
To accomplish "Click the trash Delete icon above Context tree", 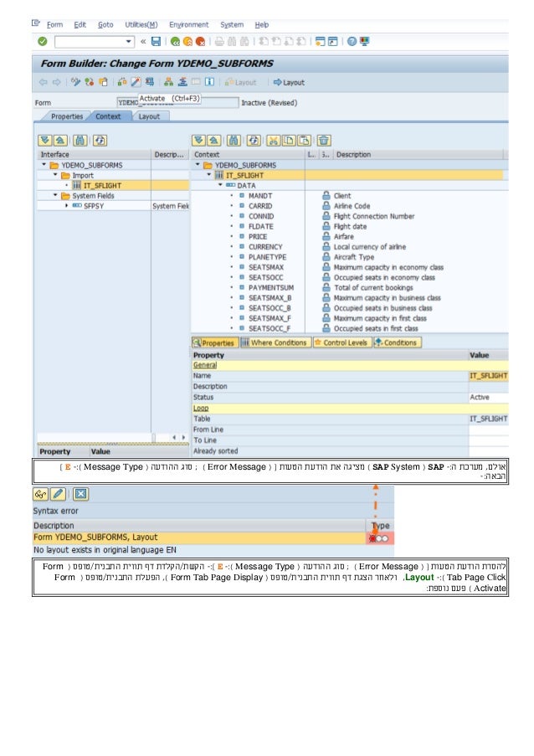I will point(323,140).
